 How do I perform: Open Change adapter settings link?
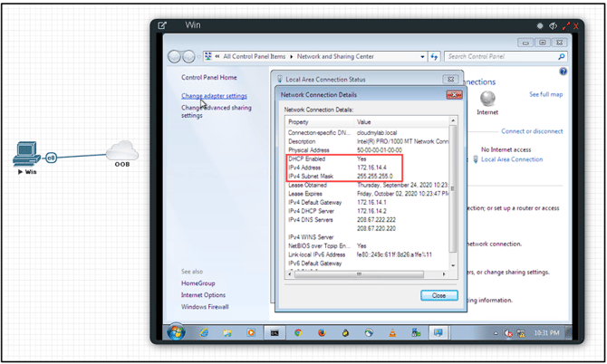[x=214, y=96]
